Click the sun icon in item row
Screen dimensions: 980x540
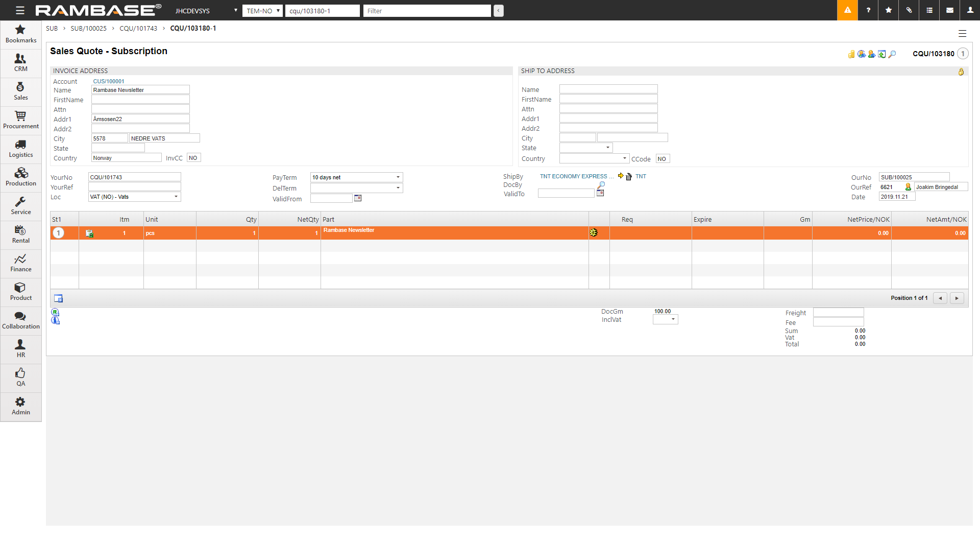coord(594,233)
